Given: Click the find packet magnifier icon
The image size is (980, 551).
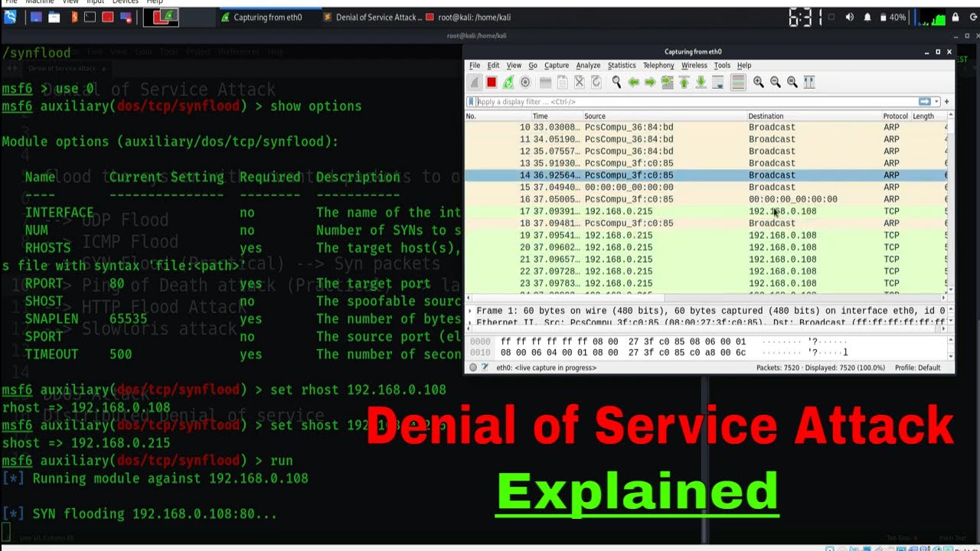Looking at the screenshot, I should [616, 83].
